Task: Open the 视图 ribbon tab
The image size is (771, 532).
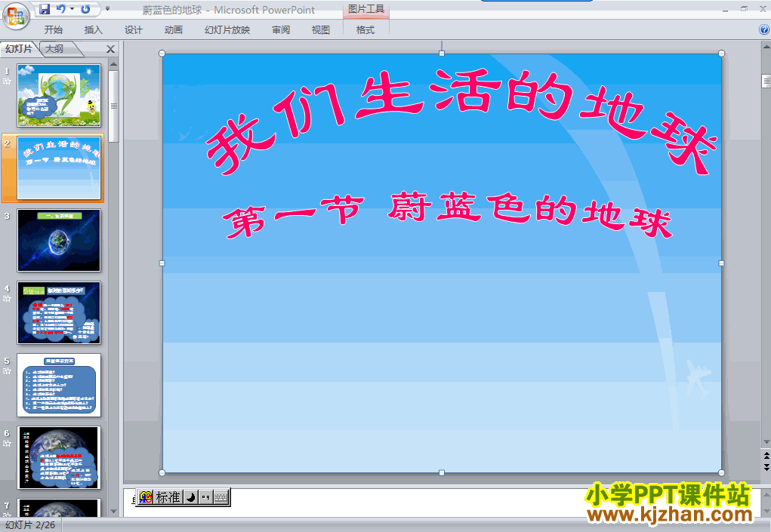Action: coord(321,30)
